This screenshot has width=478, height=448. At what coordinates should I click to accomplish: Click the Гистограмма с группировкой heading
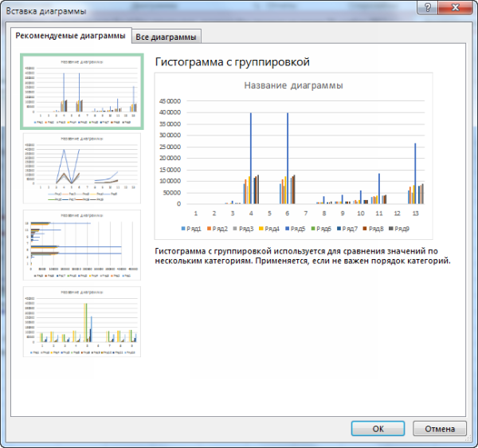(x=232, y=61)
